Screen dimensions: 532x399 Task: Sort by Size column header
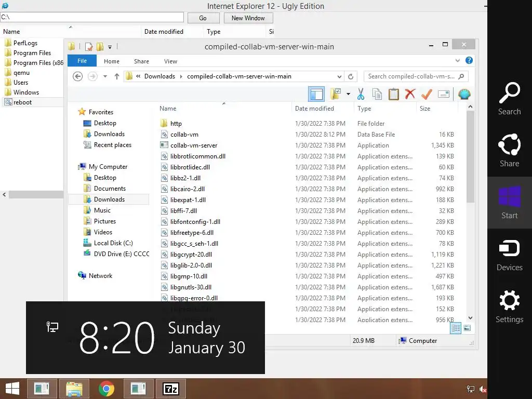tap(425, 109)
